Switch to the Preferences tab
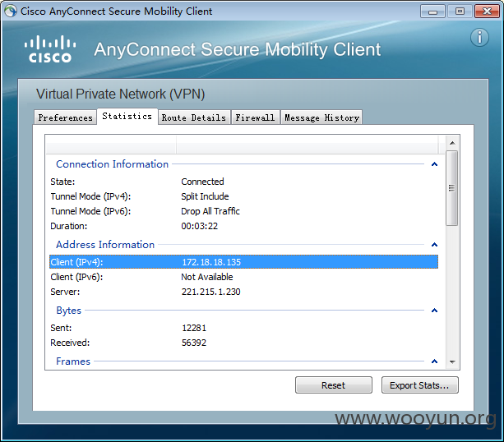The image size is (504, 442). (x=65, y=117)
